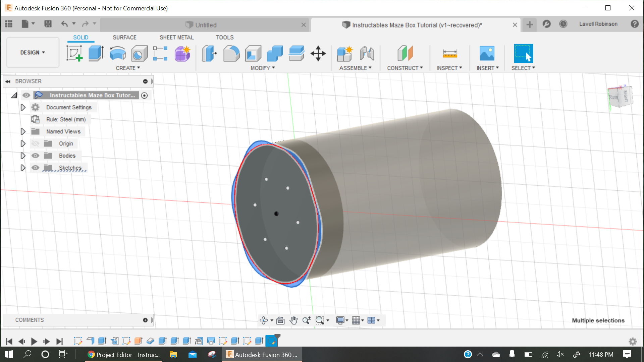Open the Lavell Robinson account menu

click(x=598, y=24)
